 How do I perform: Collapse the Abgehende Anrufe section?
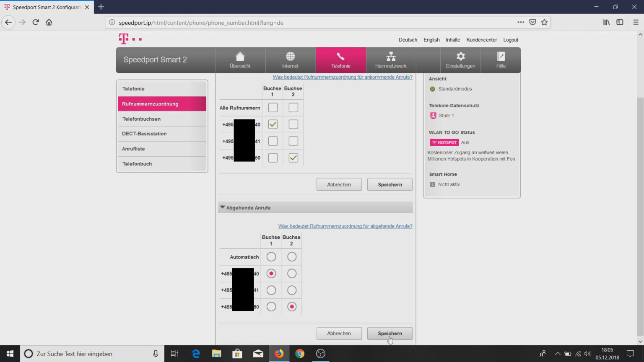click(223, 207)
